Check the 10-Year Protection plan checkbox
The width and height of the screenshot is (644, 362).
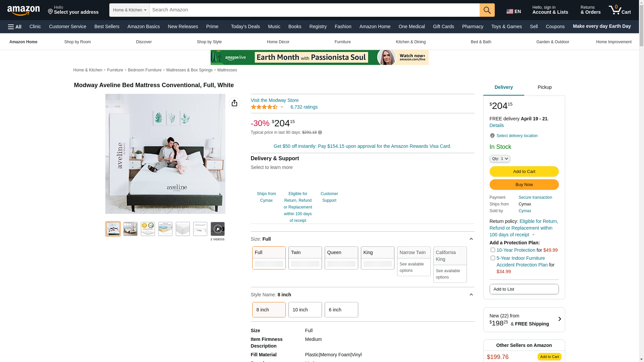(x=493, y=250)
